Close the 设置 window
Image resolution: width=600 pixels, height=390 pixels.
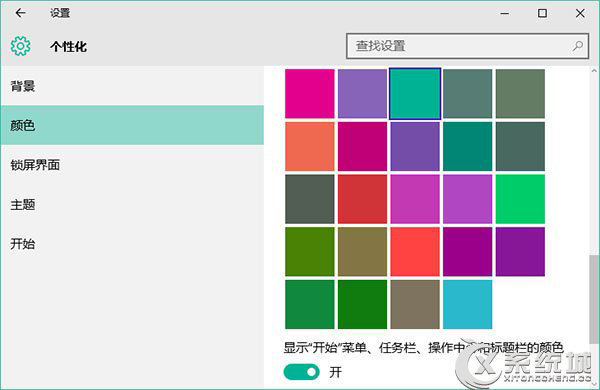pos(580,13)
